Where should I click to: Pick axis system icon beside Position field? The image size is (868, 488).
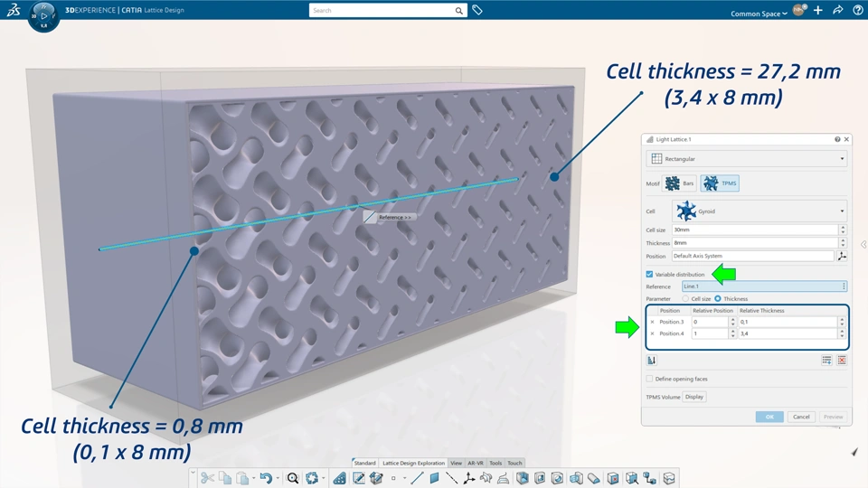pos(842,256)
